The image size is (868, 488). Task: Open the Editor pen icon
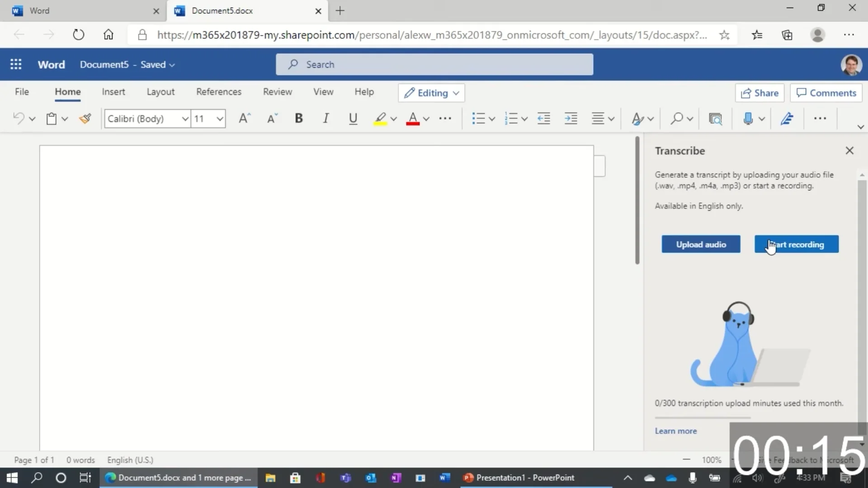pos(787,118)
